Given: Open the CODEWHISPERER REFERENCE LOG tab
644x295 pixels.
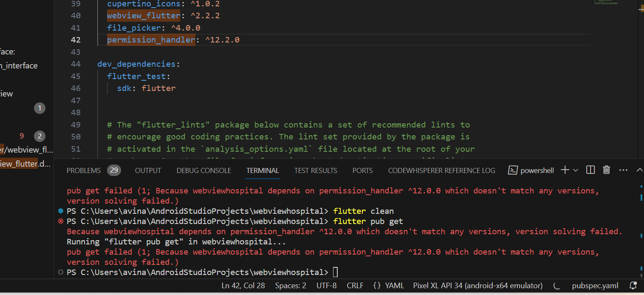Looking at the screenshot, I should pos(442,170).
